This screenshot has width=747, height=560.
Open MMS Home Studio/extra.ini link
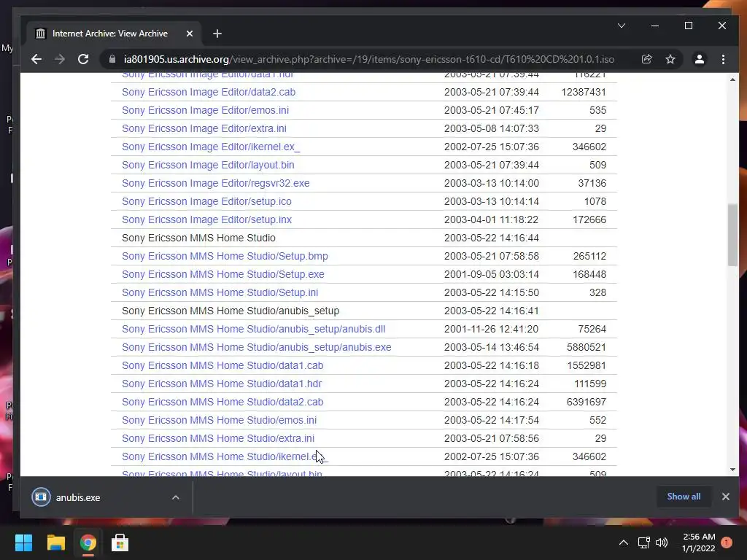coord(217,438)
